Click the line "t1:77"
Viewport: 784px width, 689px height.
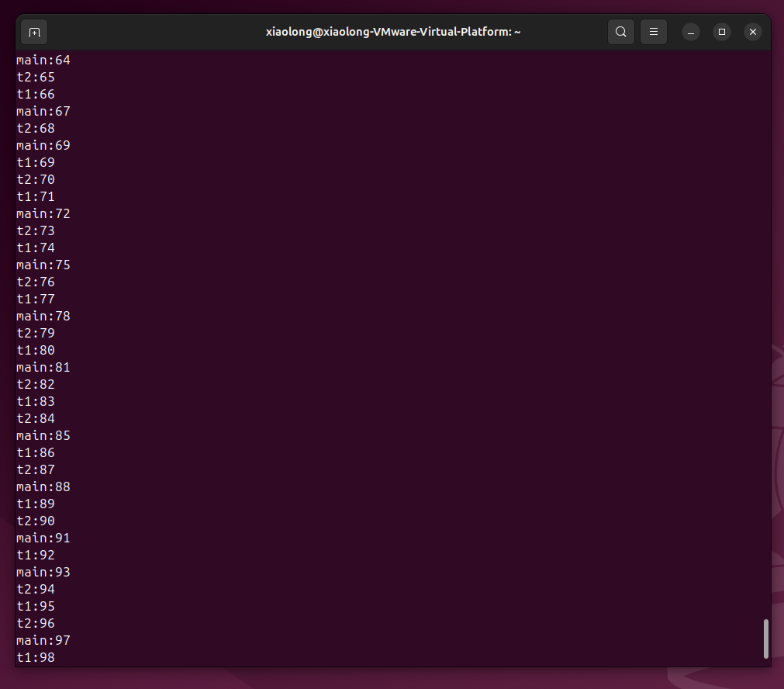(x=36, y=299)
